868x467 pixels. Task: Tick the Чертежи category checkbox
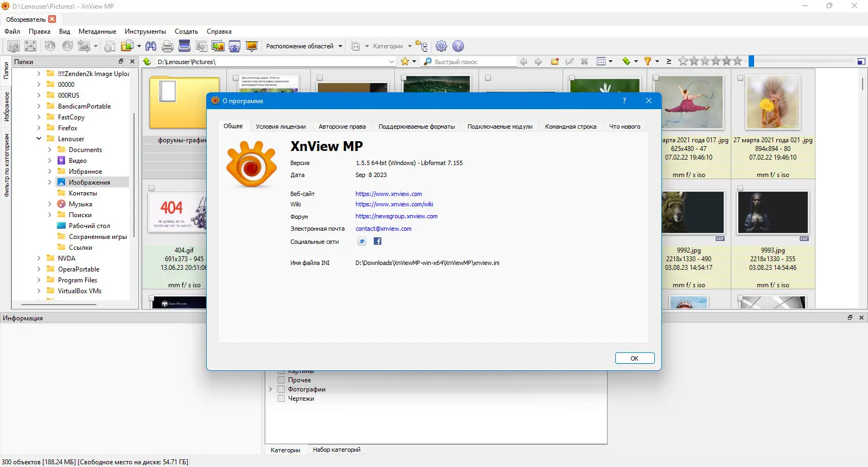[281, 399]
